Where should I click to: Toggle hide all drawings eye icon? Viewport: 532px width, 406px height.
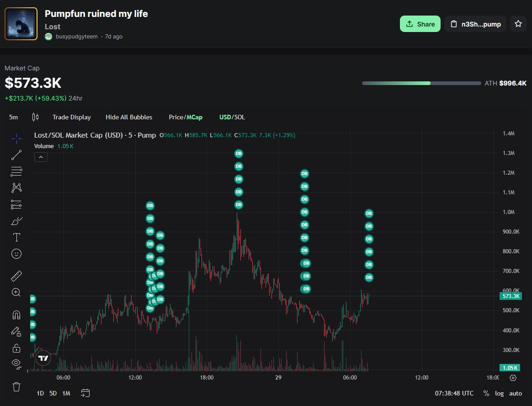(16, 364)
